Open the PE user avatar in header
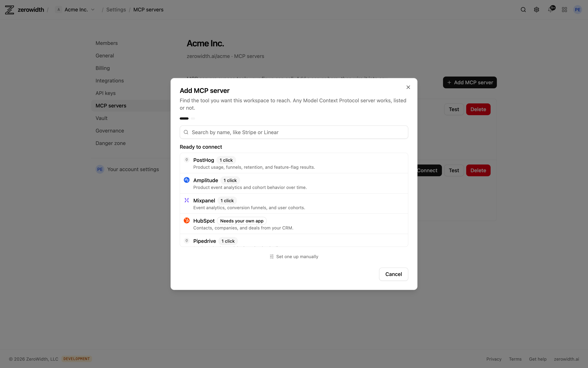 point(578,10)
